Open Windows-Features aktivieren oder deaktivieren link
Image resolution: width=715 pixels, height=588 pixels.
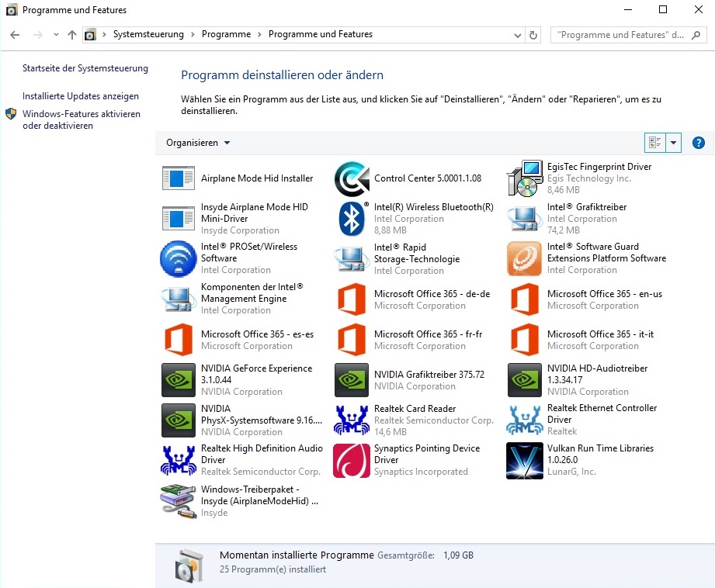pos(82,119)
